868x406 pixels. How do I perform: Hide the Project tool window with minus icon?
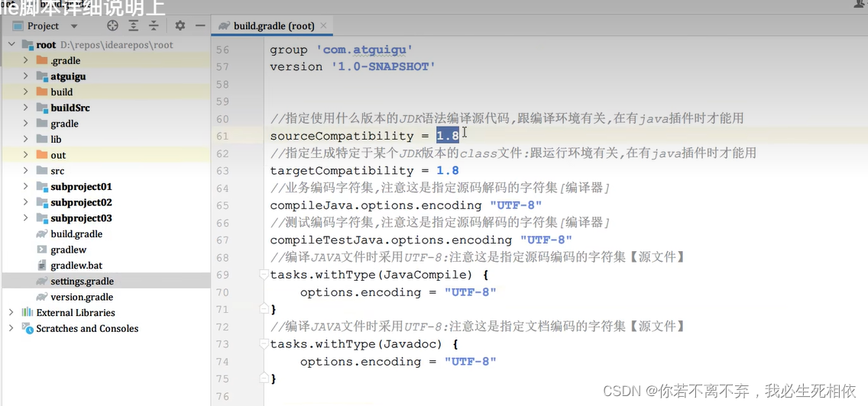[x=200, y=25]
